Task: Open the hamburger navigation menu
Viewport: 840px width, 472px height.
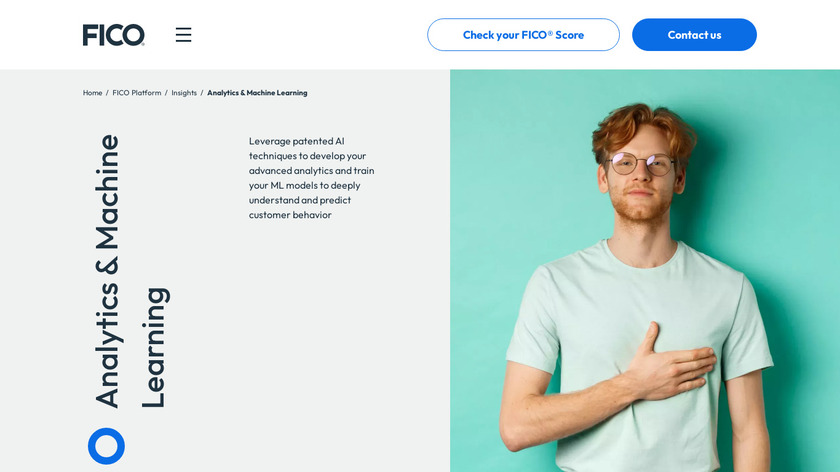Action: (x=183, y=35)
